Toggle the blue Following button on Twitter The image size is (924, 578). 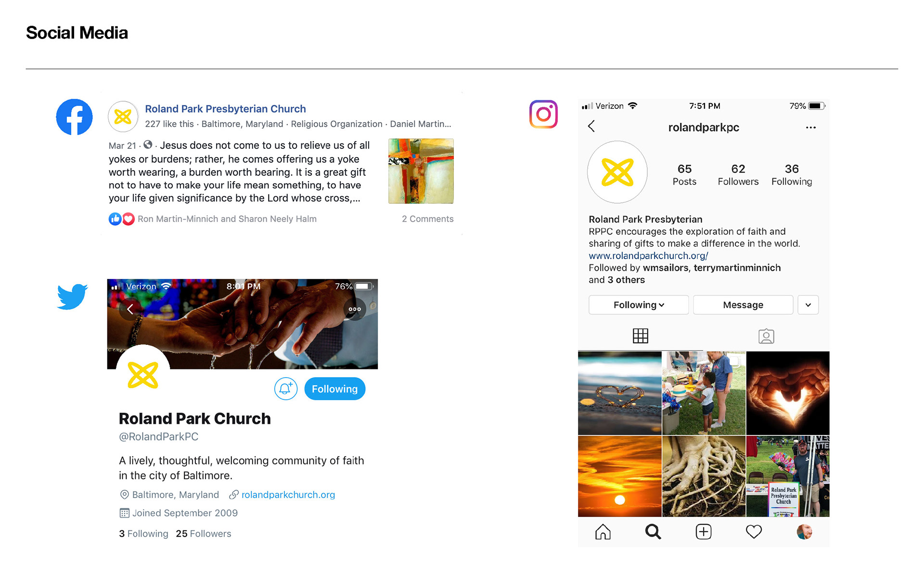pyautogui.click(x=335, y=389)
